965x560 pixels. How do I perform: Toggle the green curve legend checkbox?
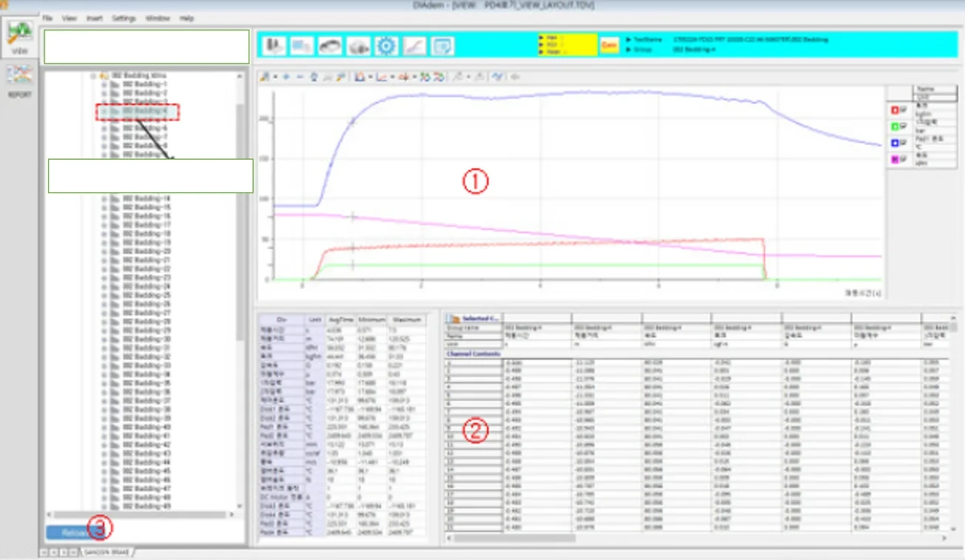pos(903,126)
